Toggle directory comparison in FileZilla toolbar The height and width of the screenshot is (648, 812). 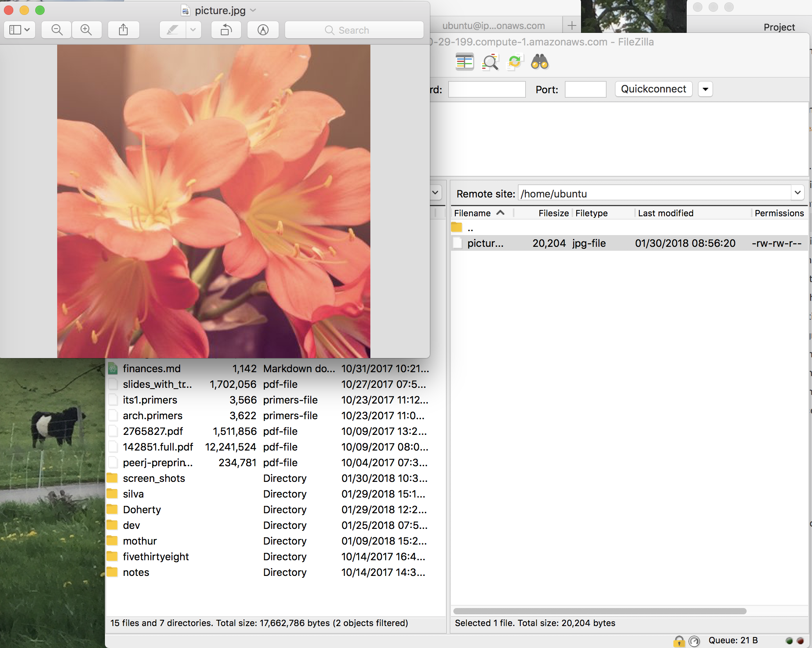[465, 62]
